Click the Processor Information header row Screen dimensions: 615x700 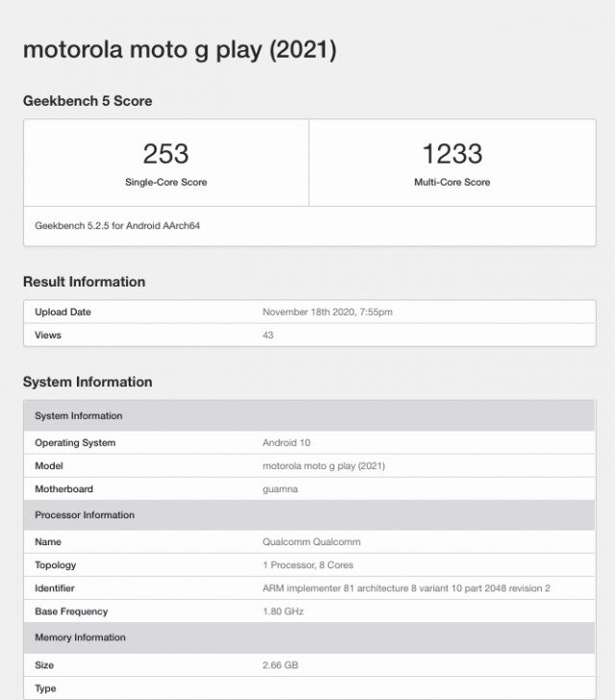click(309, 514)
